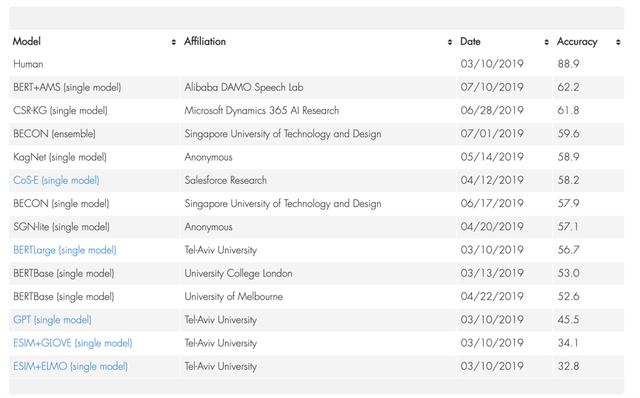Click the Accuracy header label
Image resolution: width=640 pixels, height=398 pixels.
point(577,42)
